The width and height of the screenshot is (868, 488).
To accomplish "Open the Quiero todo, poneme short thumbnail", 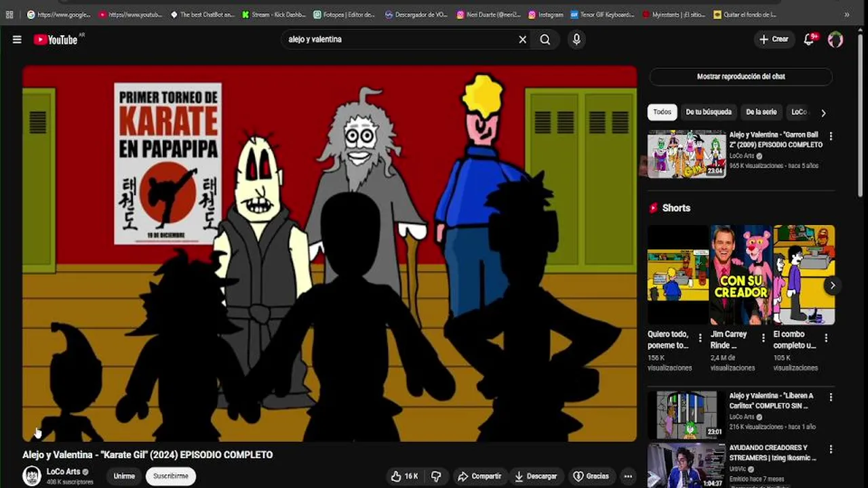I will (x=678, y=274).
